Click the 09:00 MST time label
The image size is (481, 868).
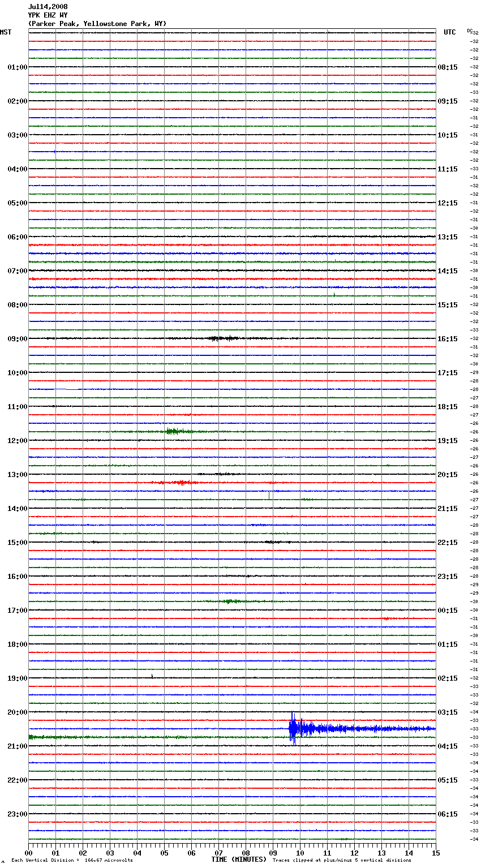coord(18,339)
